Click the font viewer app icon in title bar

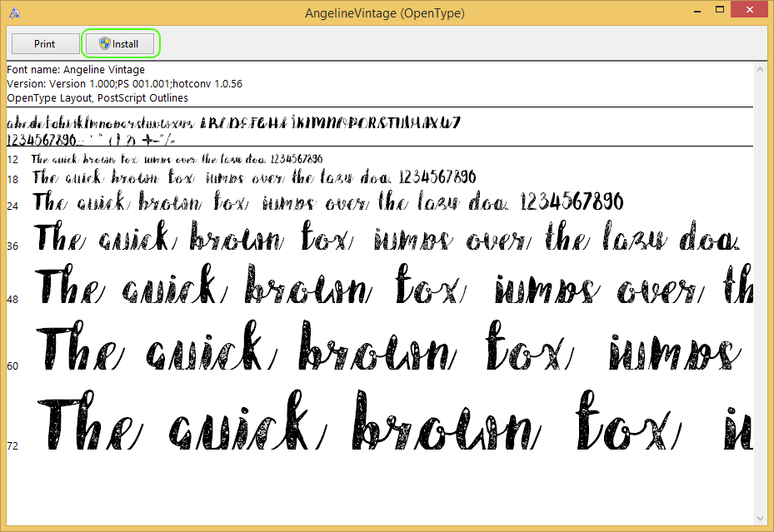pyautogui.click(x=14, y=12)
